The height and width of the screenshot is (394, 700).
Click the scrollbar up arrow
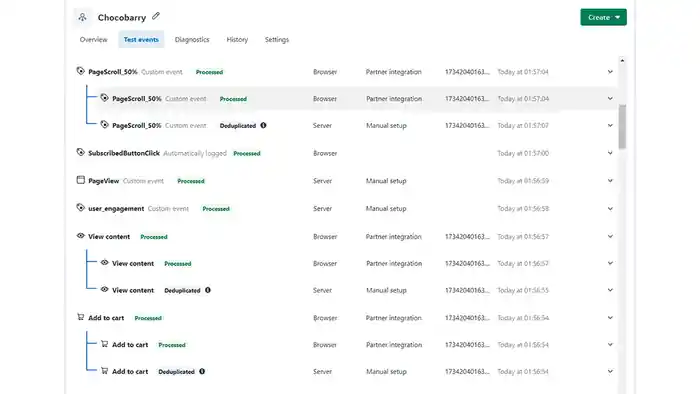[622, 60]
